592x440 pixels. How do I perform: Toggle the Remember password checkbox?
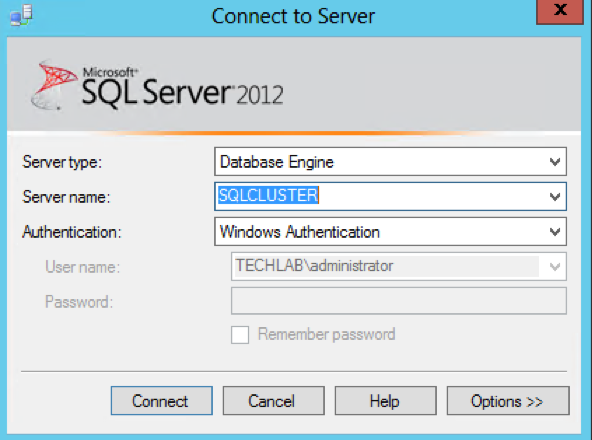tap(240, 335)
